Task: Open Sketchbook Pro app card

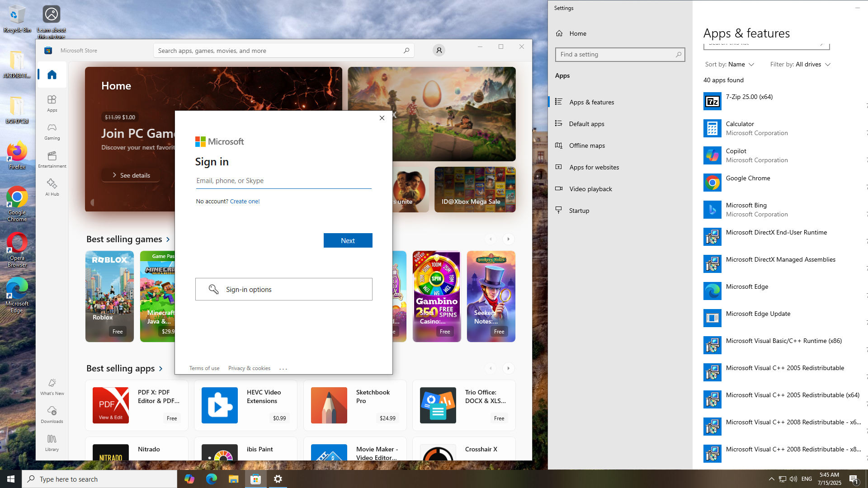Action: [355, 405]
